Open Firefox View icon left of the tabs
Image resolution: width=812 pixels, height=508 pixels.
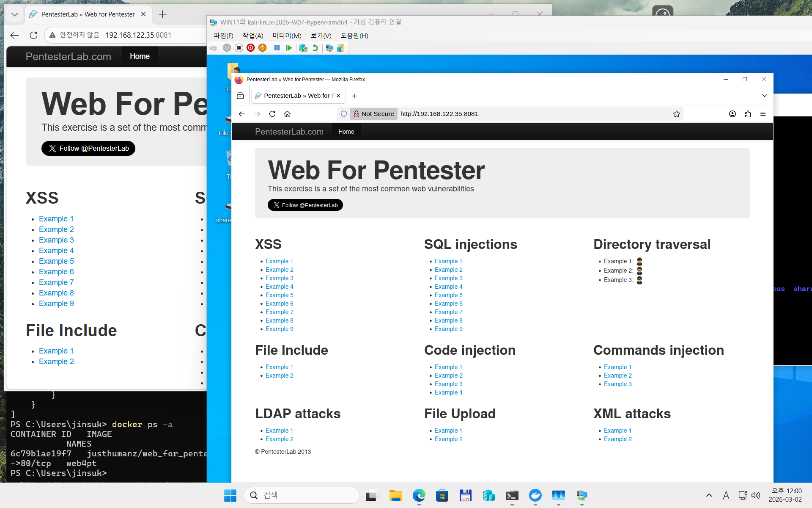point(240,96)
